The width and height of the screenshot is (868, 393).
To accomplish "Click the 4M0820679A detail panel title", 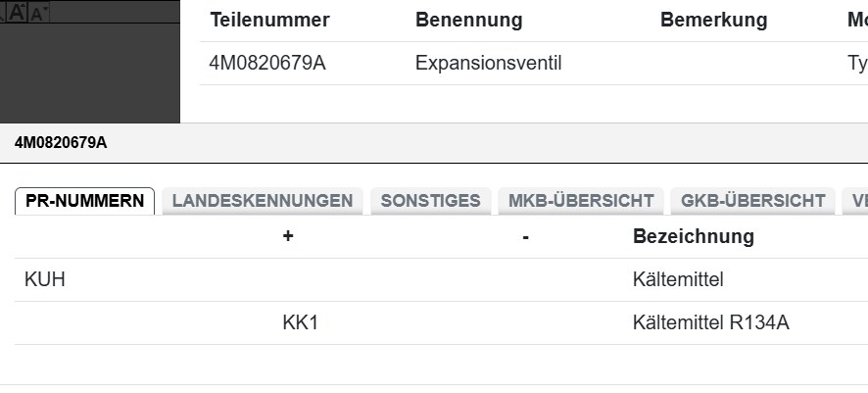I will pyautogui.click(x=61, y=143).
